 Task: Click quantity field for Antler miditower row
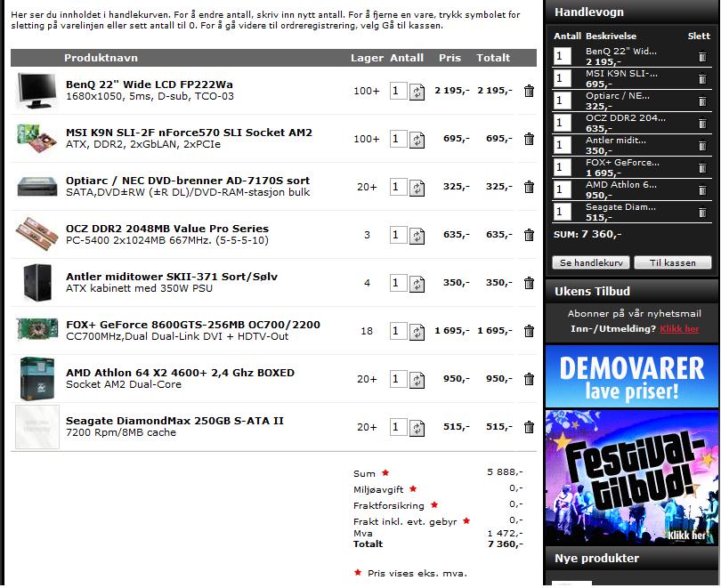click(398, 283)
